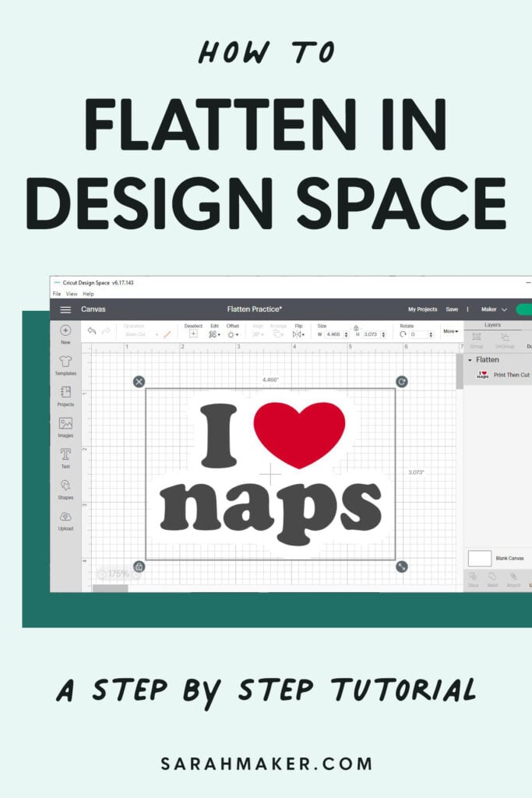Viewport: 532px width, 798px height.
Task: Open the Shapes tool
Action: tap(65, 489)
